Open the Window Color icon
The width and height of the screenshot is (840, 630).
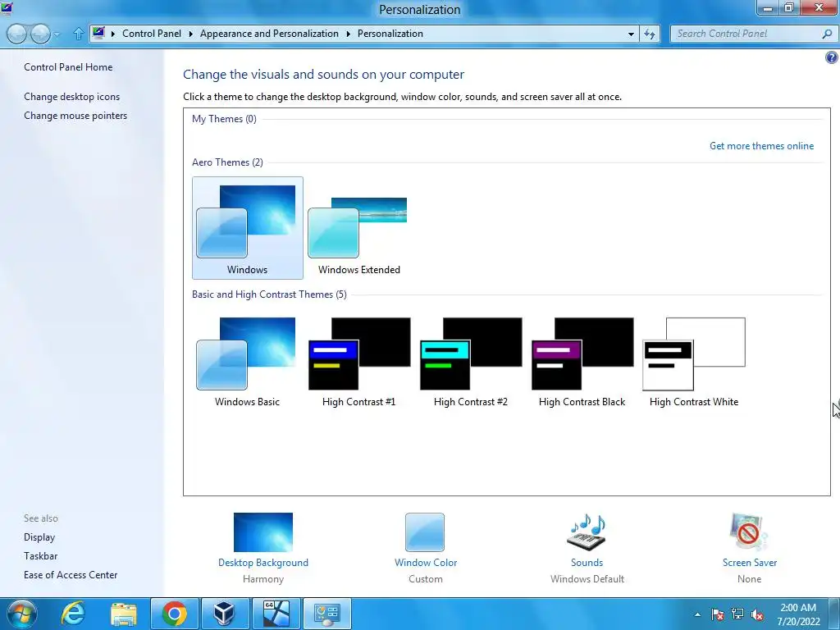point(425,532)
